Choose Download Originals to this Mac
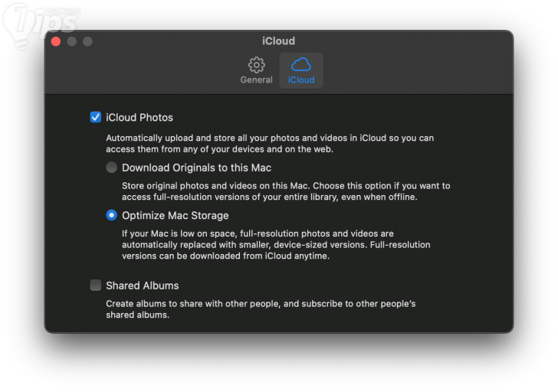Image resolution: width=558 pixels, height=392 pixels. (111, 168)
